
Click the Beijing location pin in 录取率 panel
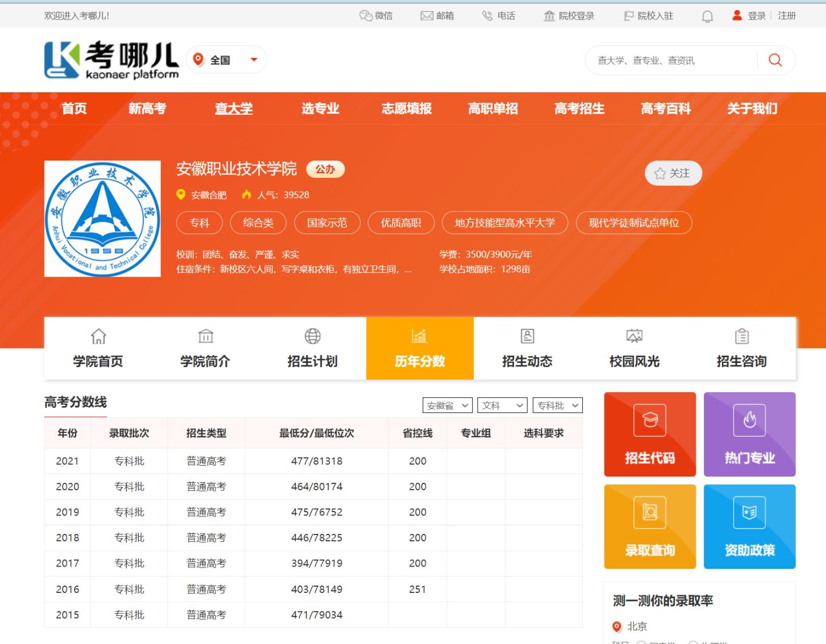617,626
